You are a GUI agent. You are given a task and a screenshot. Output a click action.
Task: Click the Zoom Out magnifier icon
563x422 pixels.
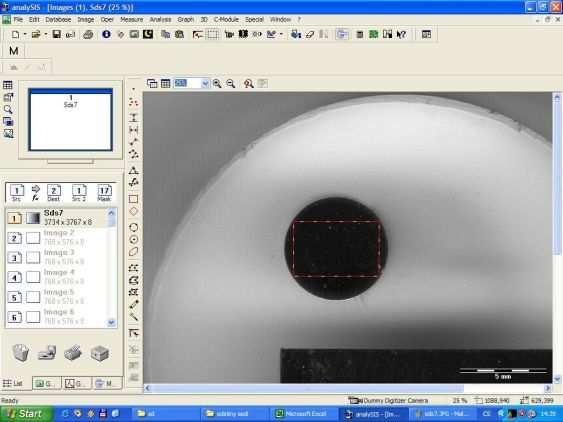point(231,84)
